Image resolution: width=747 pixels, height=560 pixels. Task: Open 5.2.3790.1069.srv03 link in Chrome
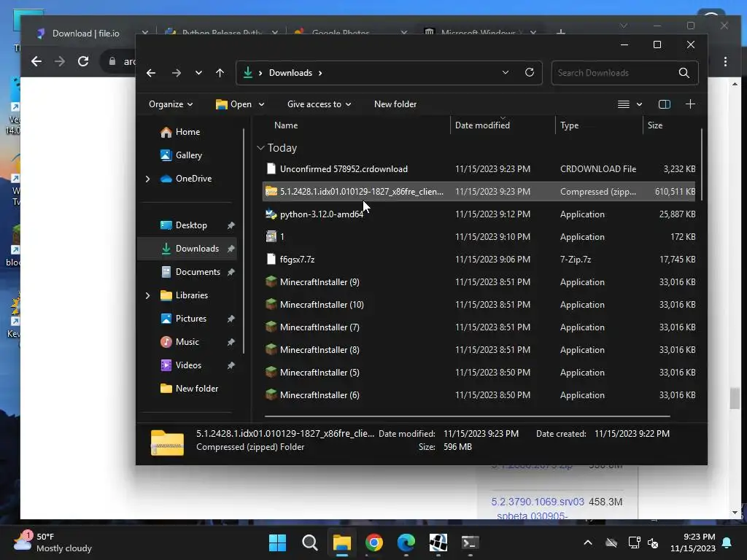(x=538, y=508)
